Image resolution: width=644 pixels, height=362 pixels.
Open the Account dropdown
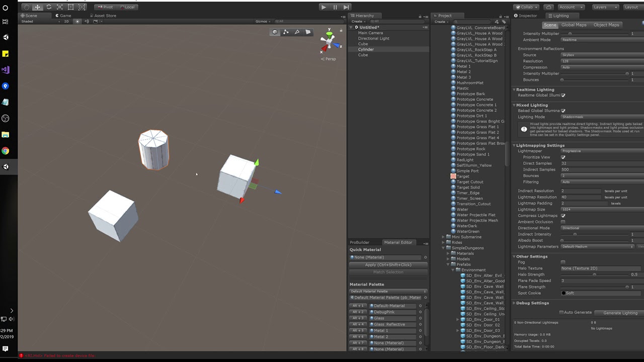(x=571, y=7)
